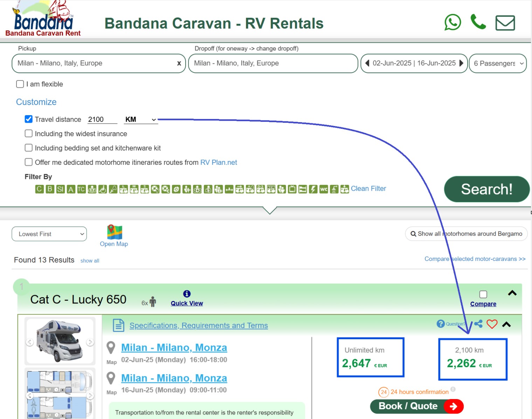Filter by category B campervans
Image resolution: width=532 pixels, height=419 pixels.
point(50,189)
